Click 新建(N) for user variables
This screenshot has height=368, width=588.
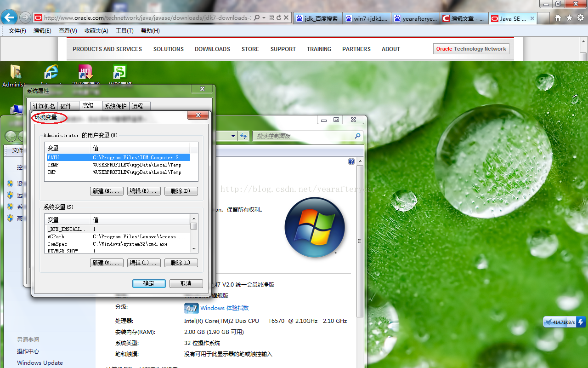pyautogui.click(x=107, y=191)
